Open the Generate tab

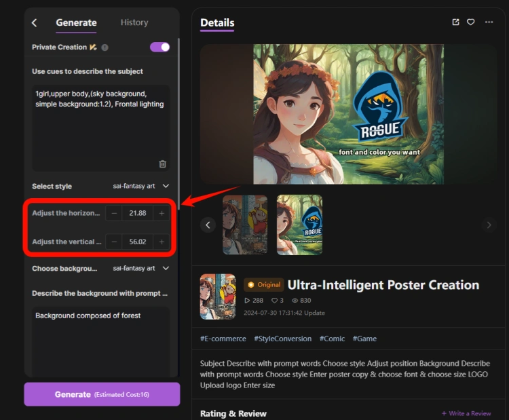pos(76,22)
